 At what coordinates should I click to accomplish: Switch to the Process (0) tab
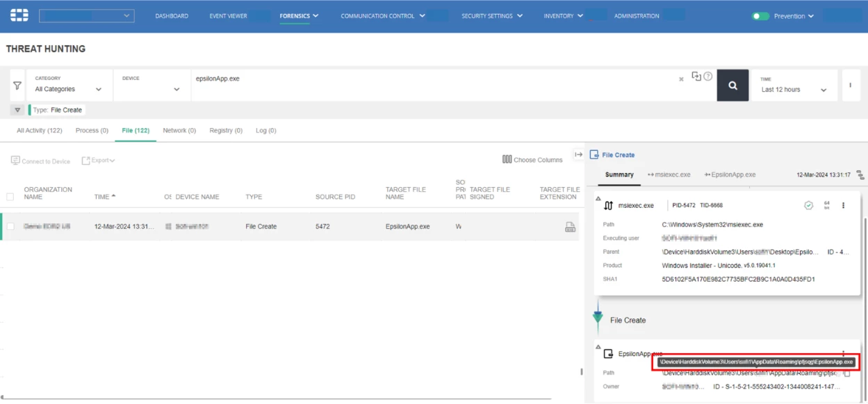point(92,130)
